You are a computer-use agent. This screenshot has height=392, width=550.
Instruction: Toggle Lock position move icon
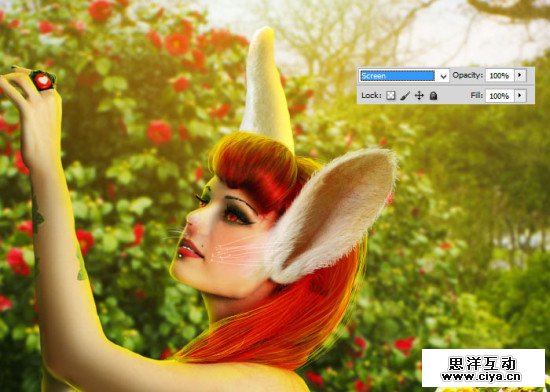(419, 96)
